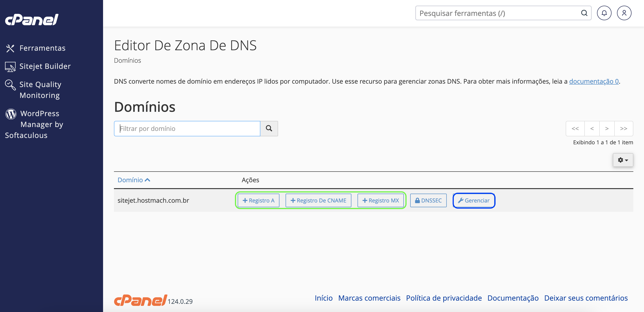Add Registro De CNAME record

(x=318, y=200)
